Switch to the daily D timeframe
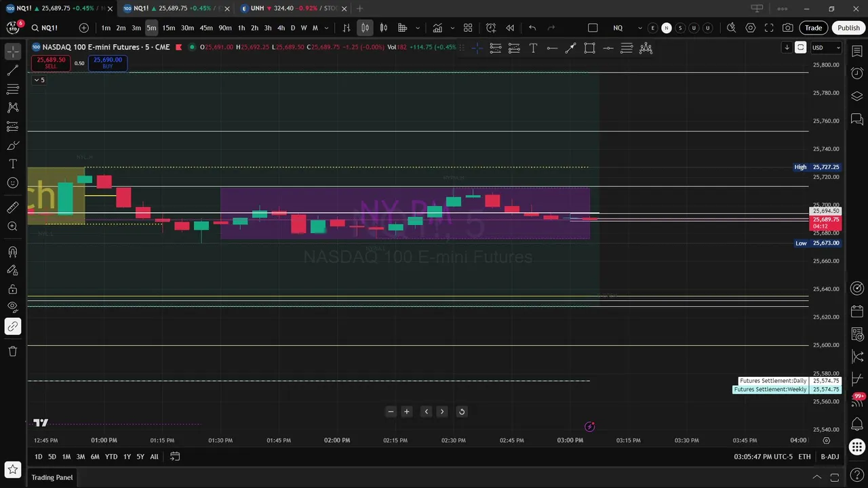868x488 pixels. (x=293, y=28)
